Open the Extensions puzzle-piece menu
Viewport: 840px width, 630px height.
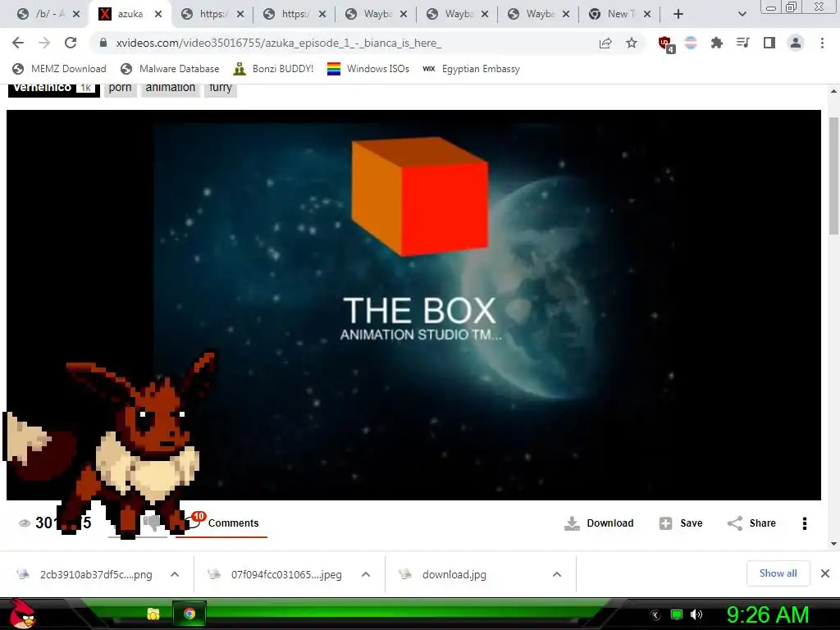pyautogui.click(x=717, y=43)
